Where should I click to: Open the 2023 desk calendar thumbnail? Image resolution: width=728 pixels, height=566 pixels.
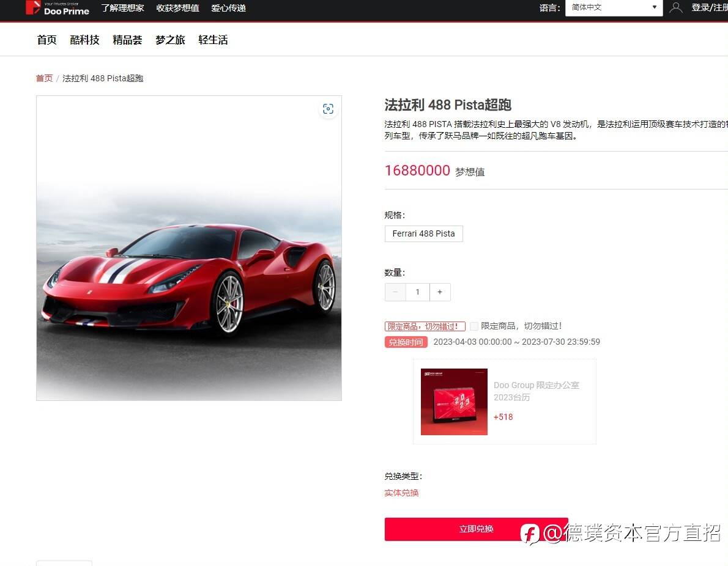454,402
